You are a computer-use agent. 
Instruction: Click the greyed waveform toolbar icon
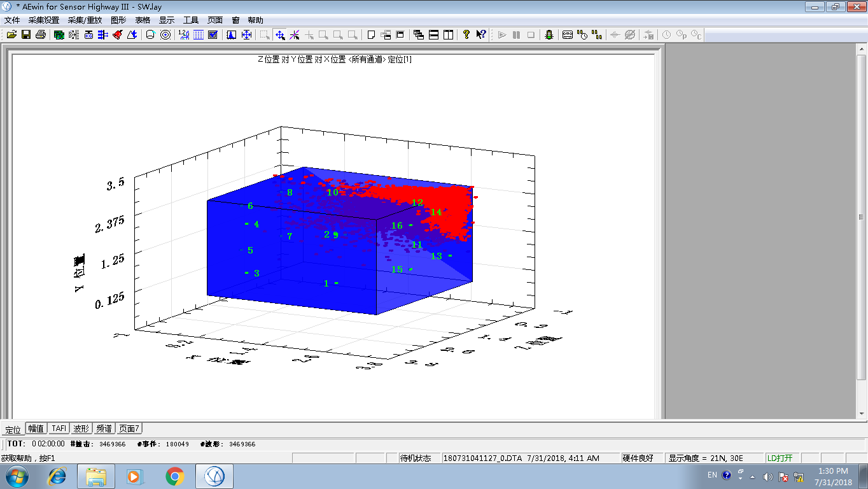615,34
